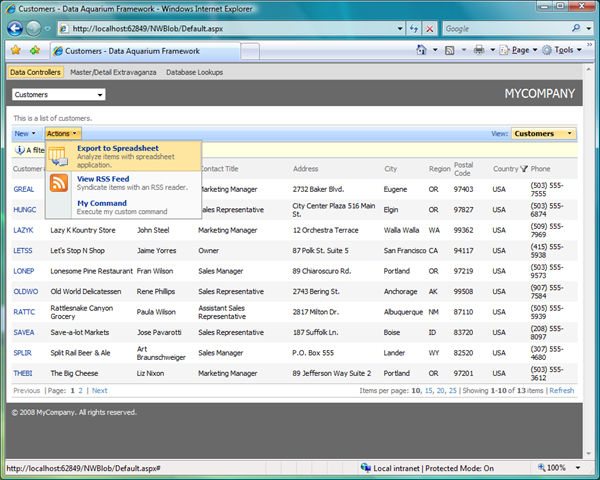Click the info icon in filter bar
The width and height of the screenshot is (600, 480).
click(x=20, y=150)
